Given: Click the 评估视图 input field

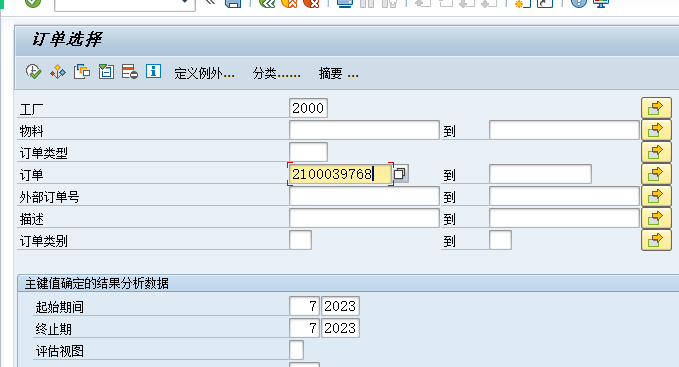Looking at the screenshot, I should tap(297, 350).
